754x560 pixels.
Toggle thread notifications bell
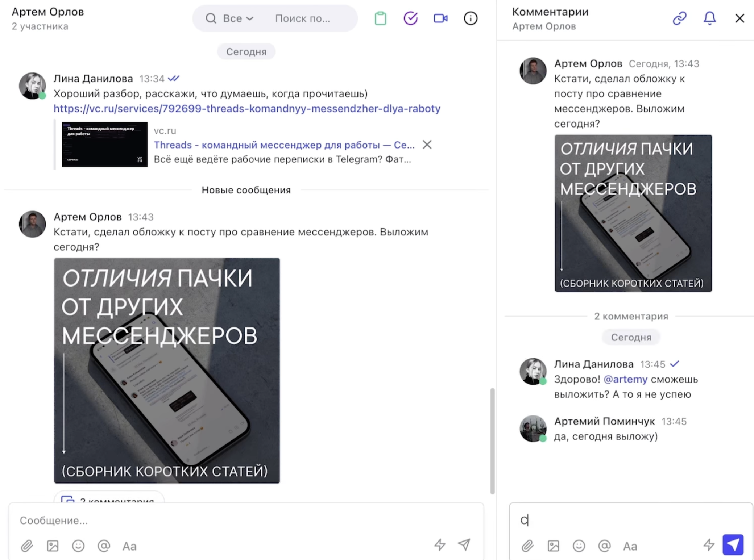[709, 18]
